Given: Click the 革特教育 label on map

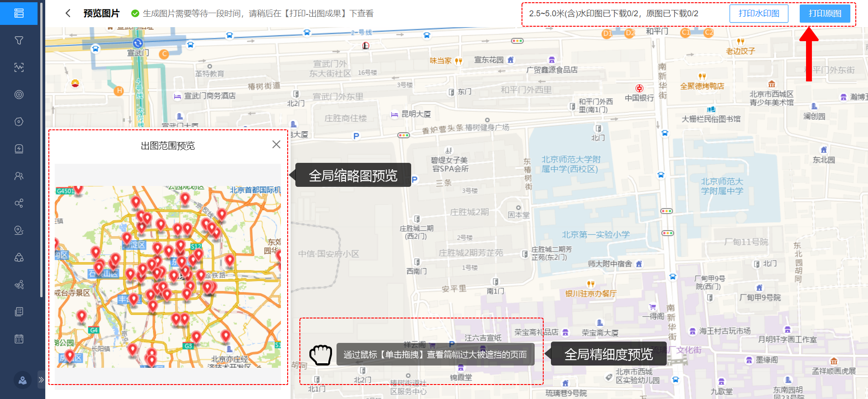Looking at the screenshot, I should (x=209, y=73).
